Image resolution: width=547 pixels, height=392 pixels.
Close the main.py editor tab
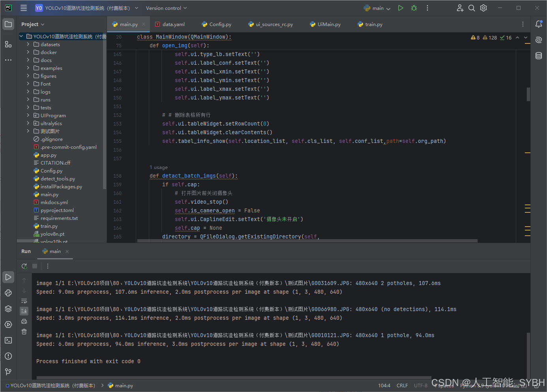[144, 24]
